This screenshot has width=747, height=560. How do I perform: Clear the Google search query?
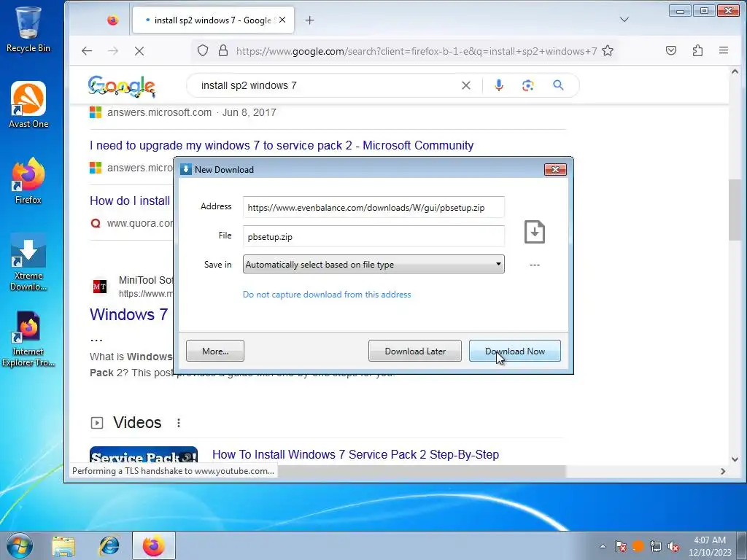466,85
